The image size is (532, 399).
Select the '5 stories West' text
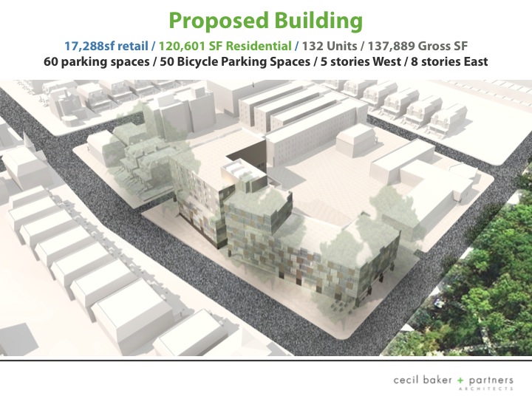tap(361, 62)
